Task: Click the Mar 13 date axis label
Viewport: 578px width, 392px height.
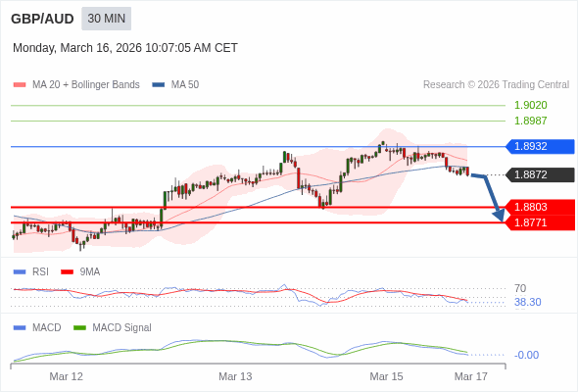Action: pyautogui.click(x=235, y=376)
